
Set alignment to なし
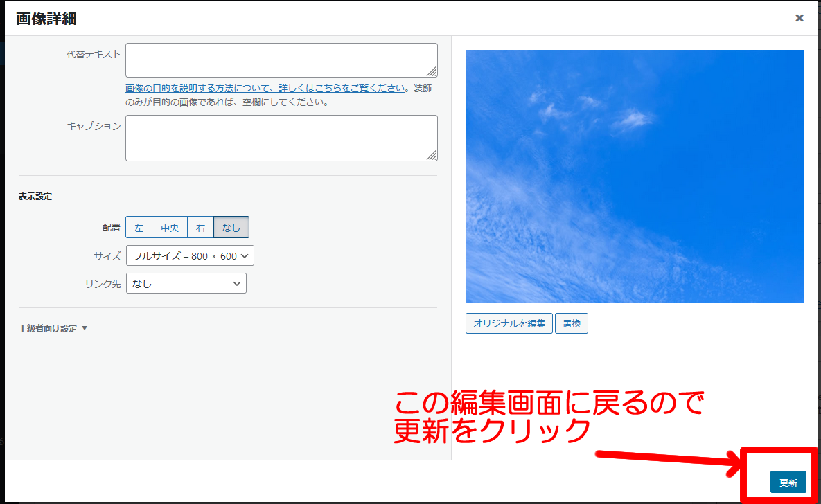[x=231, y=227]
